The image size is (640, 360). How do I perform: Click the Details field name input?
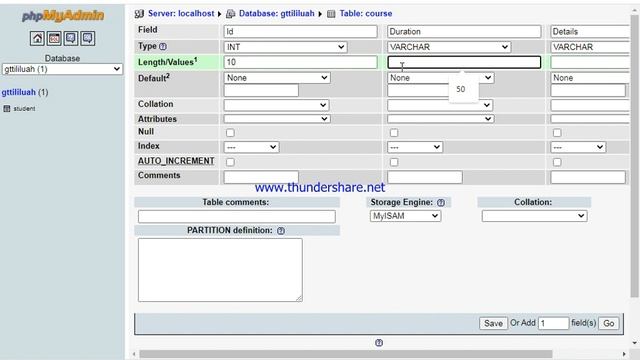pos(590,31)
